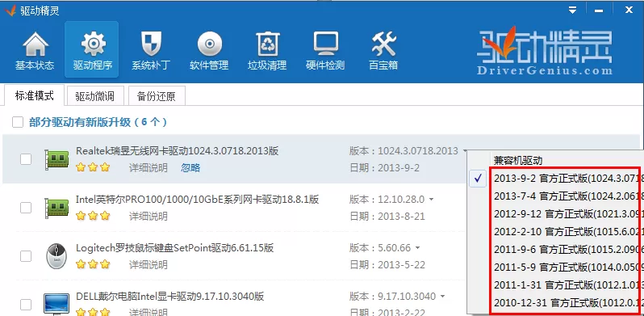This screenshot has height=316, width=644.
Task: Open the 软件管理 disc section
Action: (x=209, y=50)
